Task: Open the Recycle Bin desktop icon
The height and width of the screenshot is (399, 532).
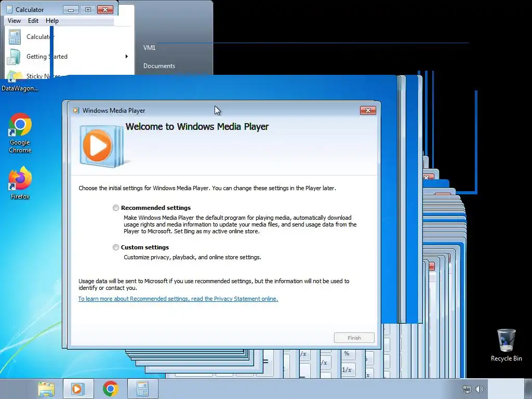Action: 506,345
